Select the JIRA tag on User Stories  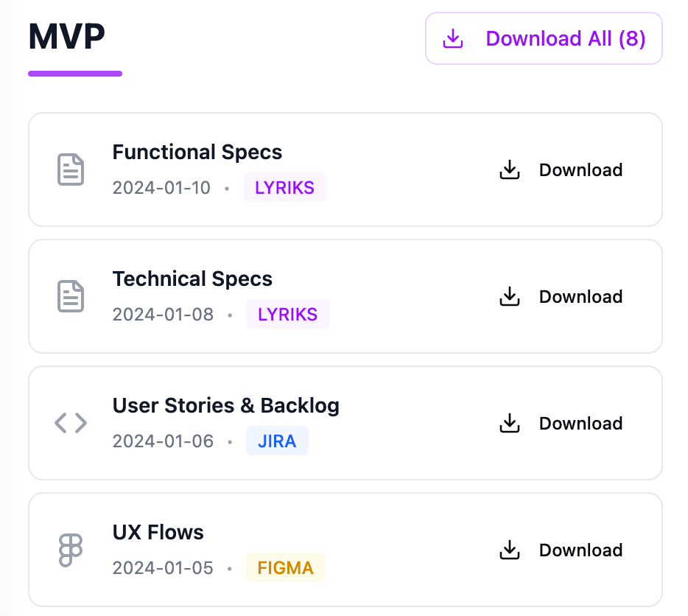point(277,441)
